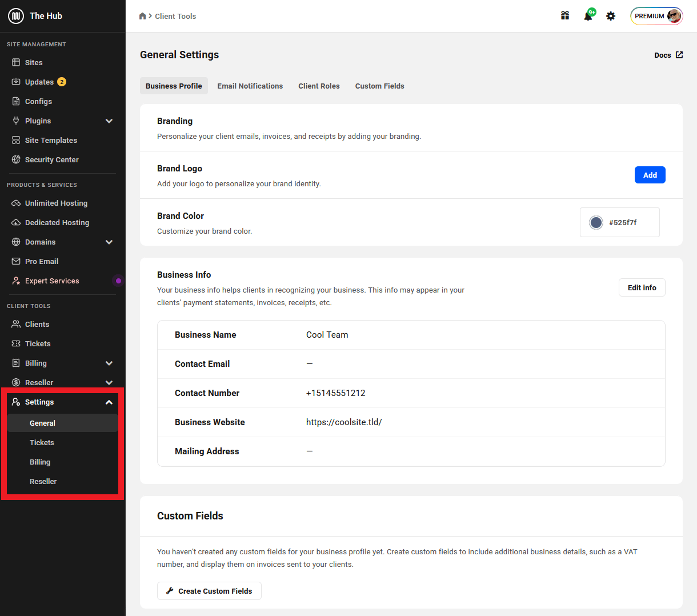This screenshot has height=616, width=697.
Task: Click The Hub title text
Action: [46, 16]
